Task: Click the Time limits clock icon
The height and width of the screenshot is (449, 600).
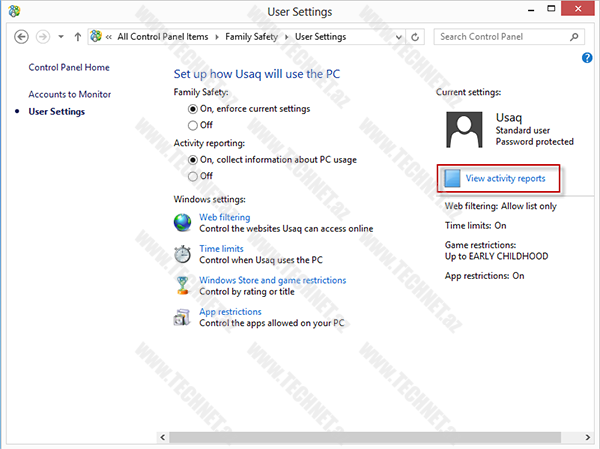Action: (x=183, y=254)
